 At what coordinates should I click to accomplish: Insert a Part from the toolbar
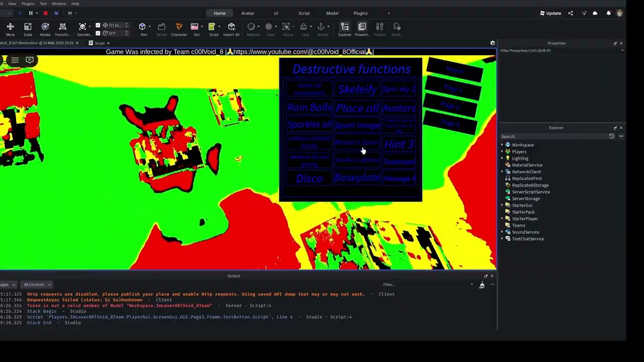(x=143, y=29)
